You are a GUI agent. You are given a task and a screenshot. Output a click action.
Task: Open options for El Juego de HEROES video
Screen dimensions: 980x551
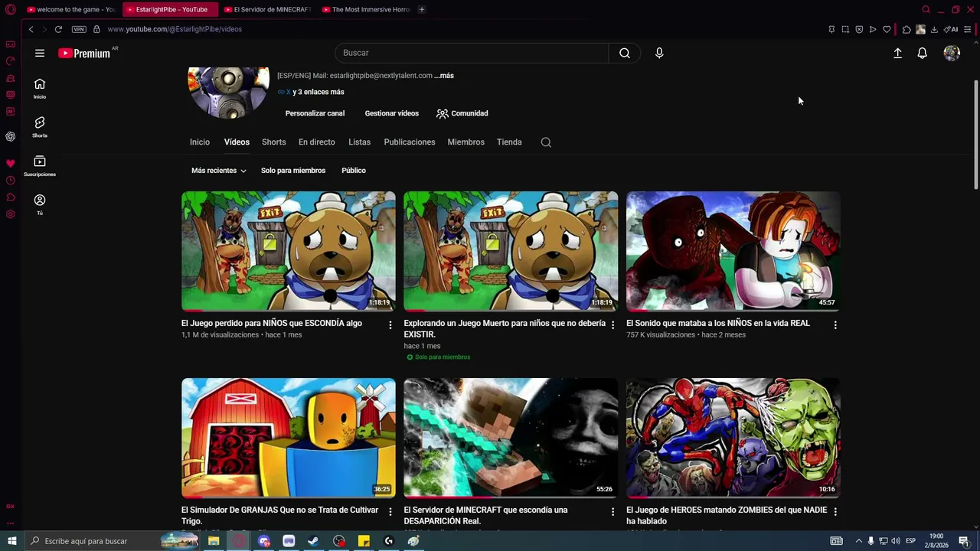pyautogui.click(x=835, y=512)
